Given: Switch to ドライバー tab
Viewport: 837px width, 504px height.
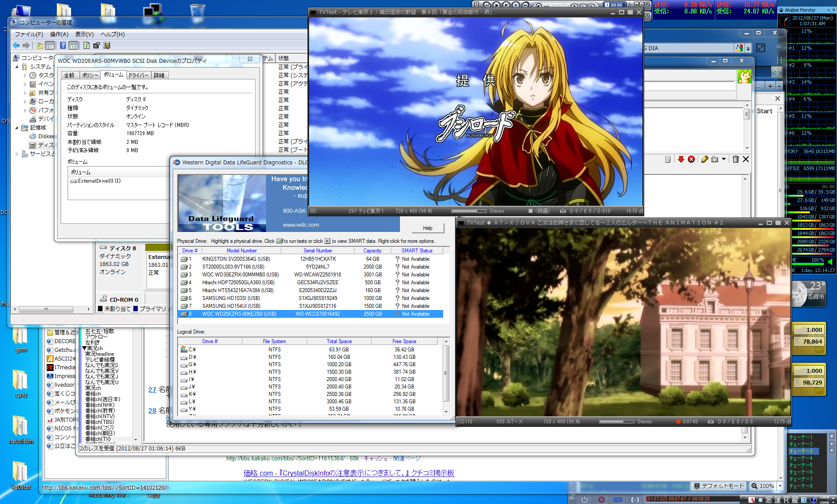Looking at the screenshot, I should (139, 75).
